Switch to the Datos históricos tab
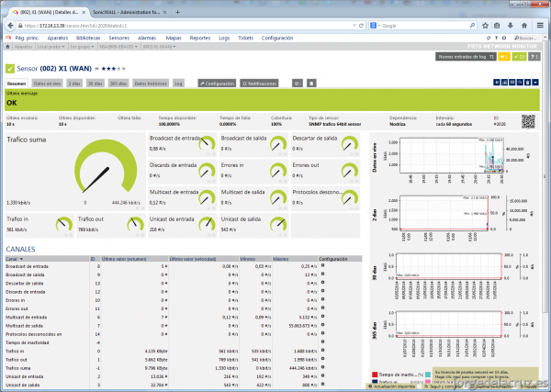 151,84
